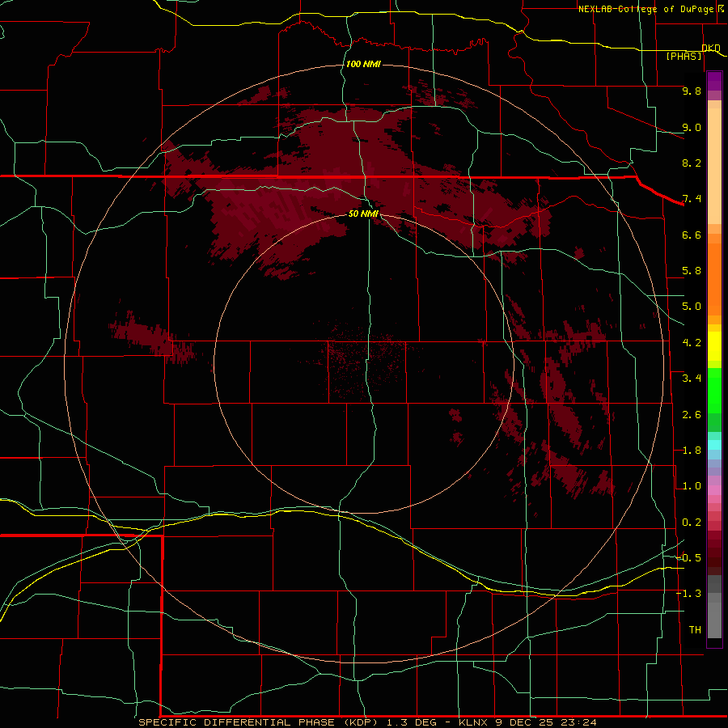Click the [PHAS] units label above the color bar

(684, 56)
